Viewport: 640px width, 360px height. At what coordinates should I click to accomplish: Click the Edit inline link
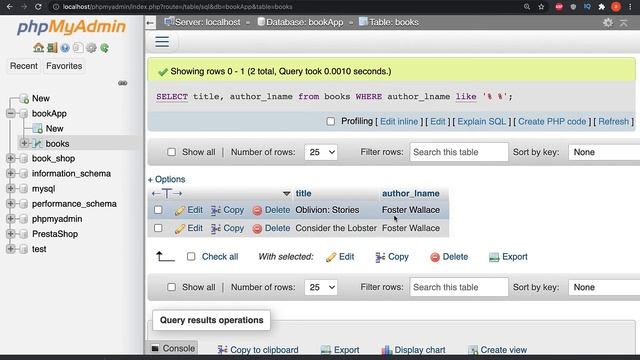(x=399, y=122)
